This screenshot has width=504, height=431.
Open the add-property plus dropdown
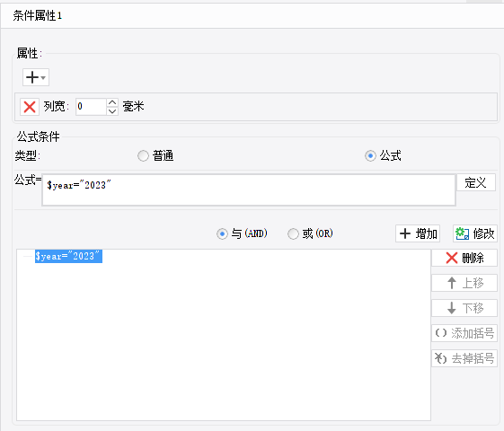pos(36,77)
